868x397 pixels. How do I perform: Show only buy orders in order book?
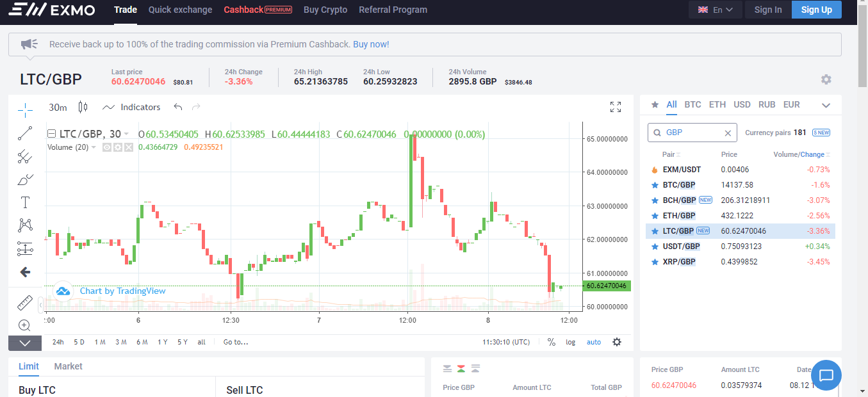(475, 368)
